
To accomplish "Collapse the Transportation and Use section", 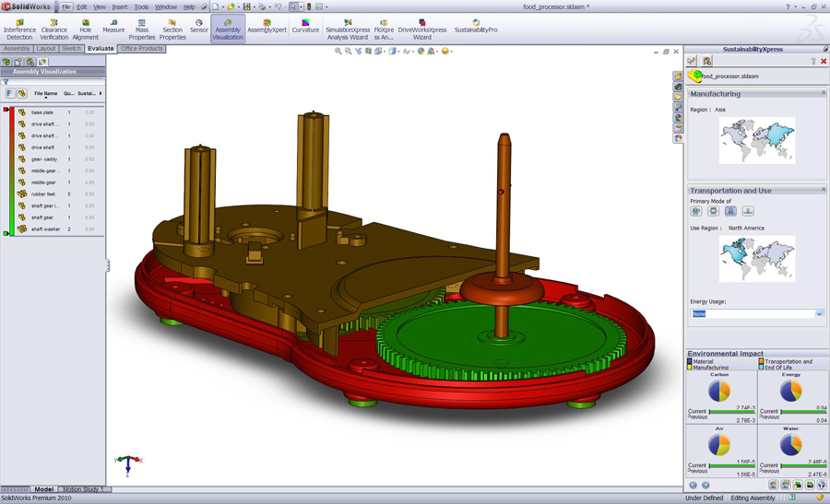I will point(824,190).
